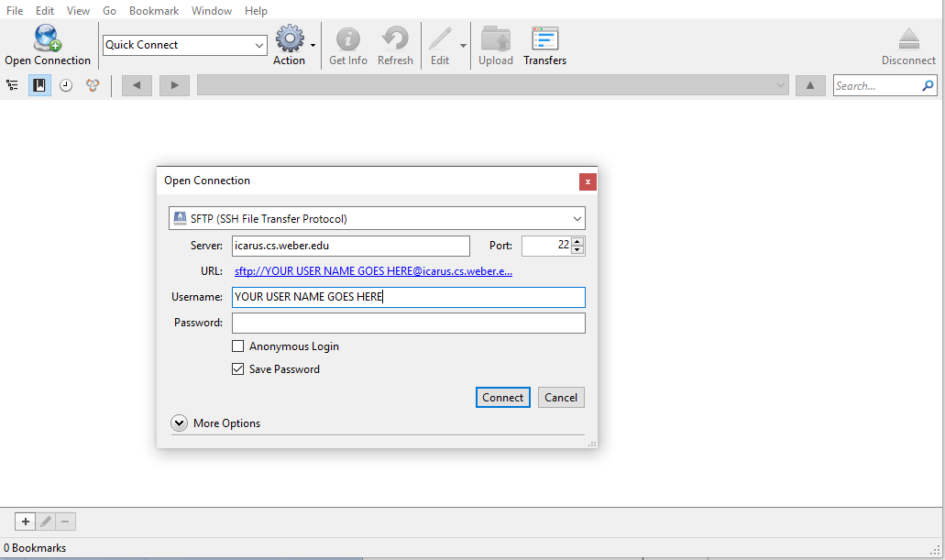The image size is (945, 560).
Task: Enable the Anonymous Login checkbox
Action: coord(238,346)
